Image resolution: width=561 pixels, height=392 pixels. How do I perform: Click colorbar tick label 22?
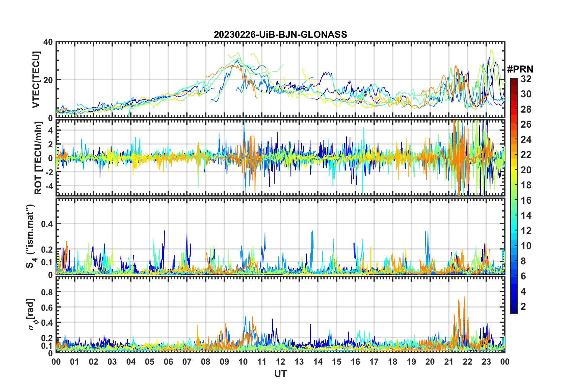tap(526, 155)
